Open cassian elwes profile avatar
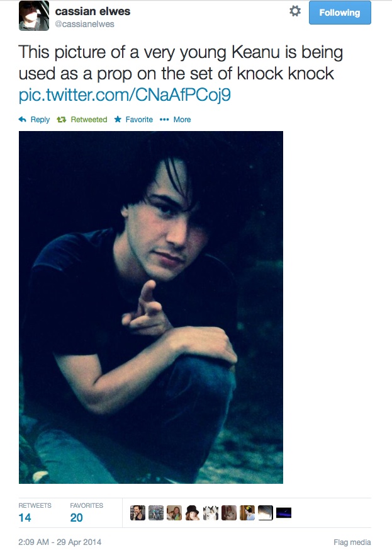 [34, 16]
